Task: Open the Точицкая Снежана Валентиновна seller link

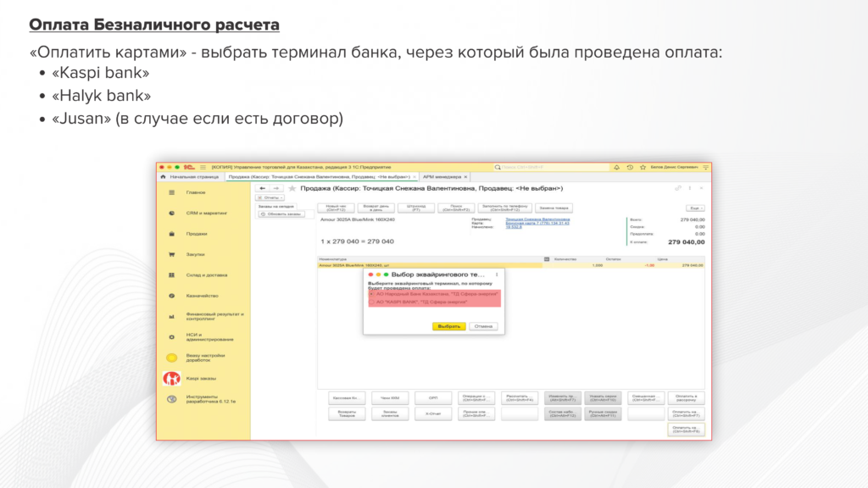Action: point(537,219)
